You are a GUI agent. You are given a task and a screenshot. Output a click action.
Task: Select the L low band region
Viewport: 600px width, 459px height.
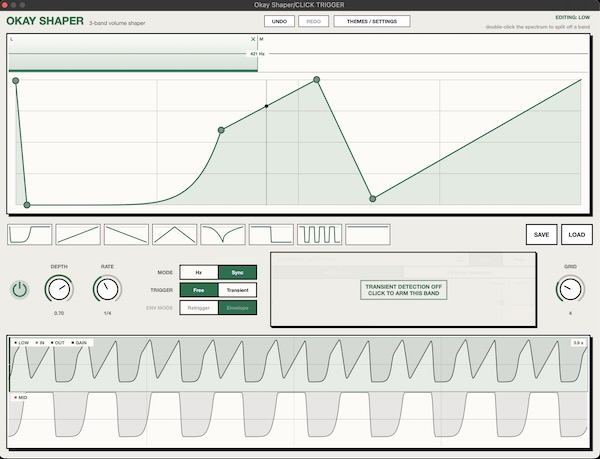click(133, 53)
